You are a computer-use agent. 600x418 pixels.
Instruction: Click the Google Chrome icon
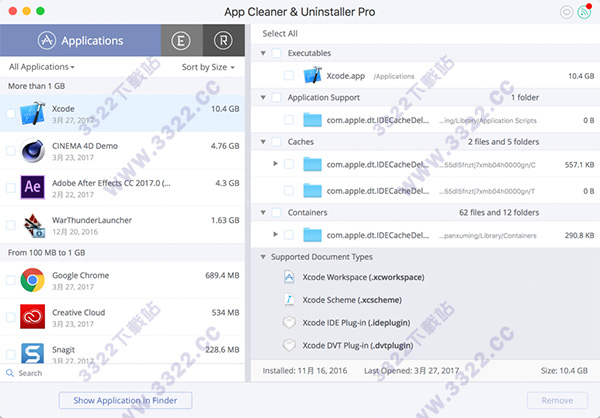pos(33,280)
